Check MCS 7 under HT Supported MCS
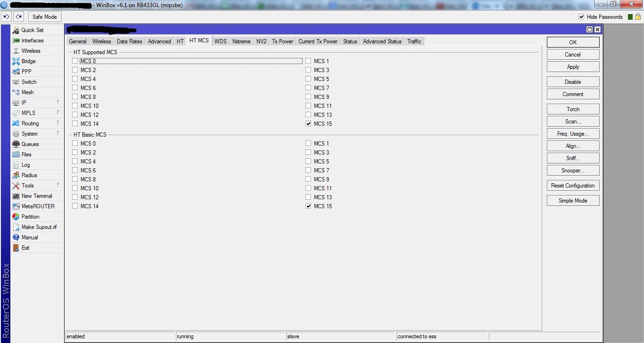 click(308, 88)
